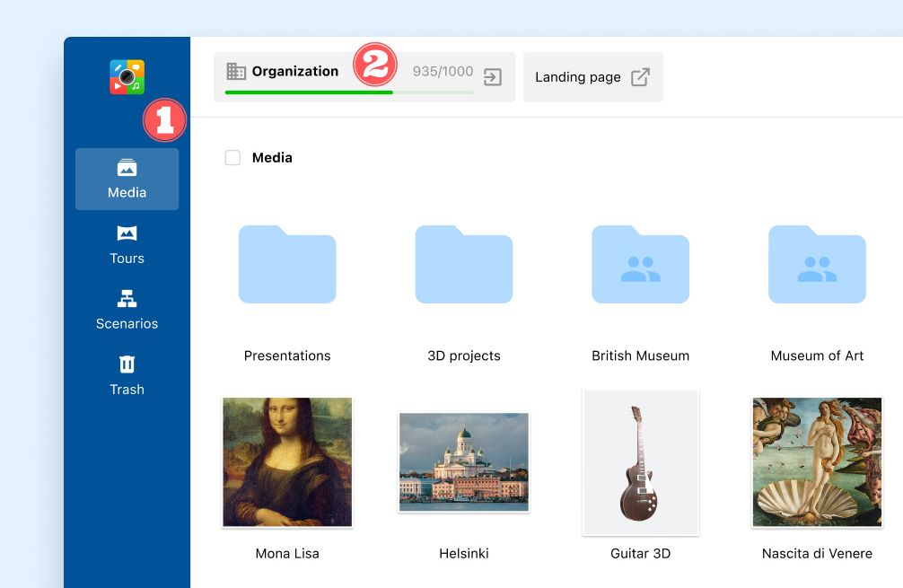Click the organization sign-out arrow icon
This screenshot has height=588, width=903.
[x=493, y=76]
